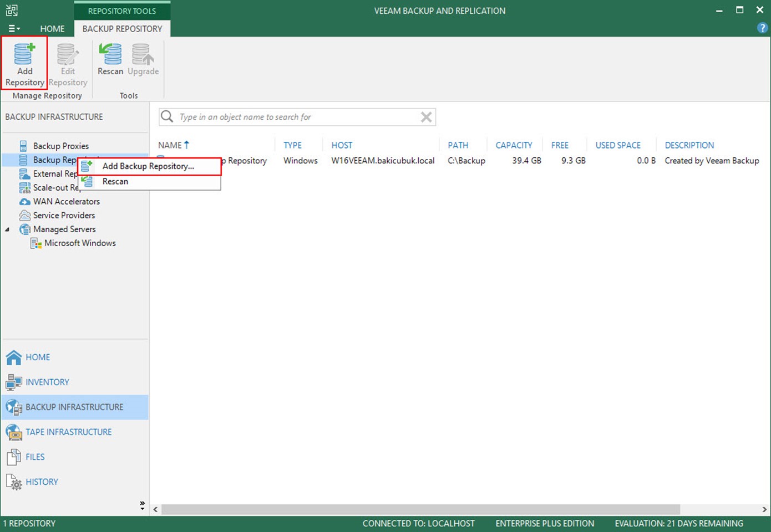The image size is (771, 532).
Task: Sort the list by Name column
Action: (x=170, y=145)
